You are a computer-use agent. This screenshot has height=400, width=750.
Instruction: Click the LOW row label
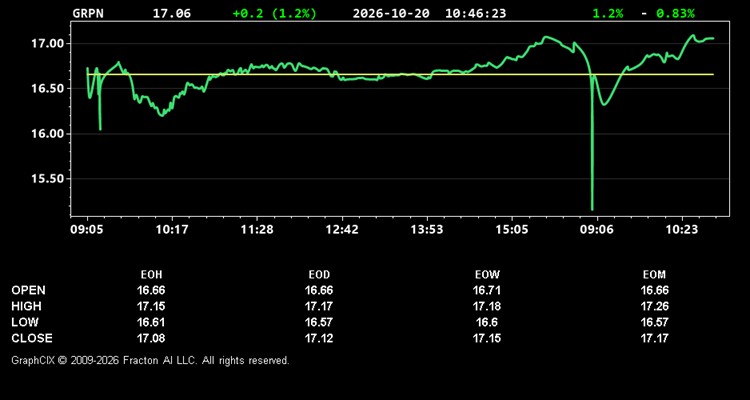25,322
